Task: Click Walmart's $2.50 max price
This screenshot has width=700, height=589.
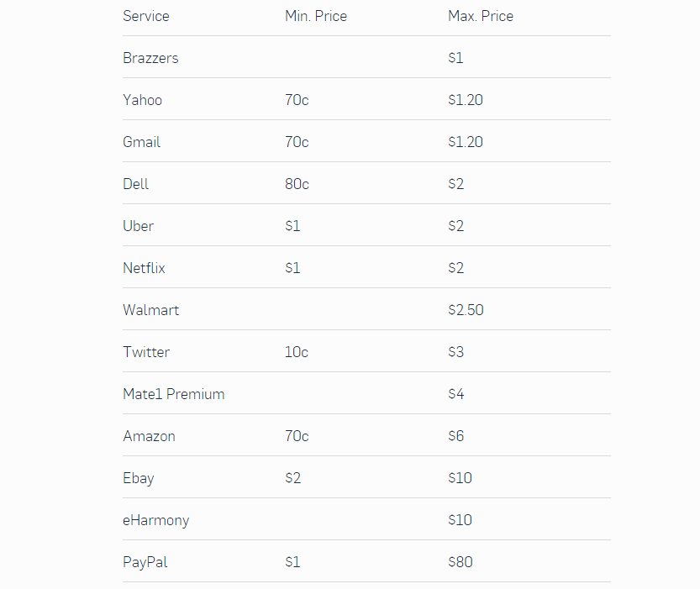Action: coord(466,310)
